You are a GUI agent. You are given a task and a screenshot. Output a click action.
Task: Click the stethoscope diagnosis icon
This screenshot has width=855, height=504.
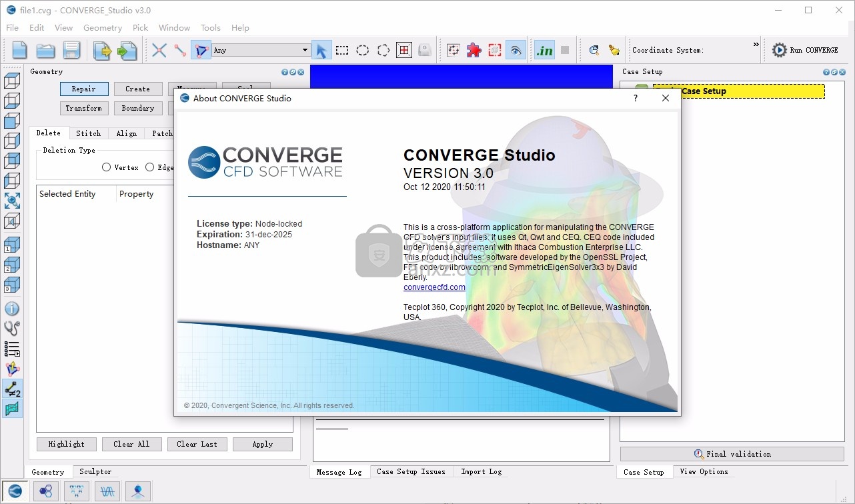(12, 328)
